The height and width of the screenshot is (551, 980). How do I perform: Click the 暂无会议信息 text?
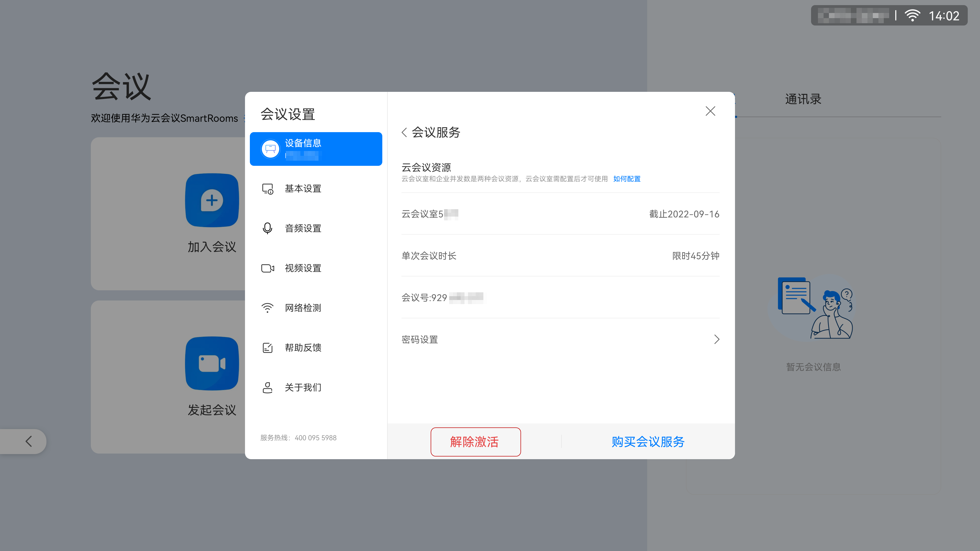pos(813,367)
